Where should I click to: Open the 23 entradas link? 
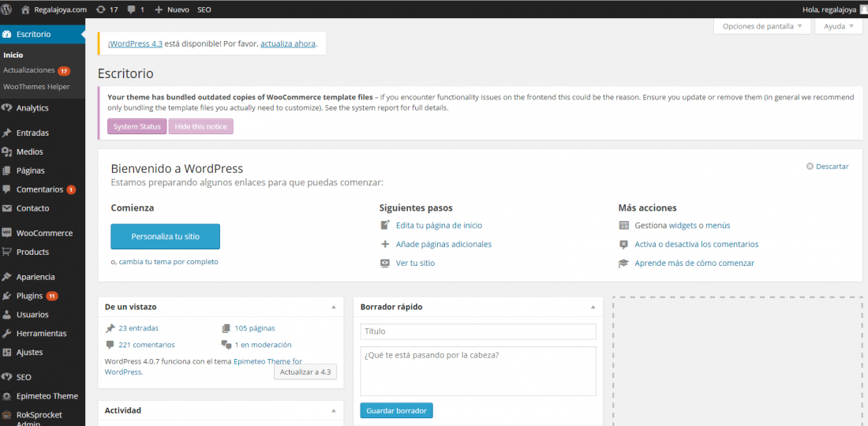click(138, 328)
